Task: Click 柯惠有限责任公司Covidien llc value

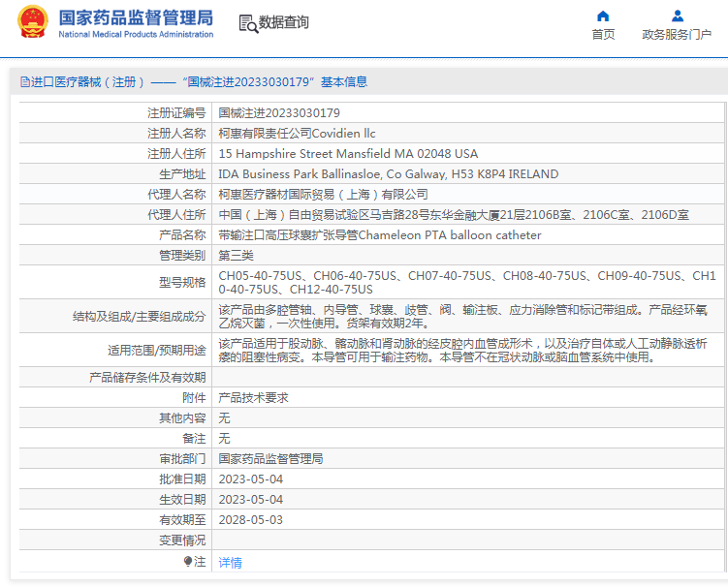Action: [297, 133]
